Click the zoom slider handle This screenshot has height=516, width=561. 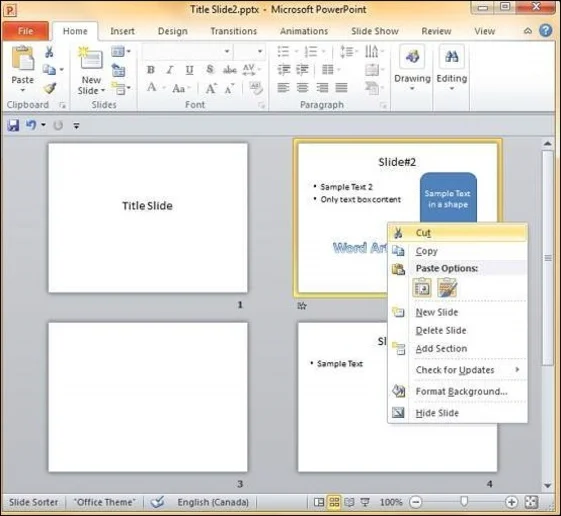(x=464, y=502)
